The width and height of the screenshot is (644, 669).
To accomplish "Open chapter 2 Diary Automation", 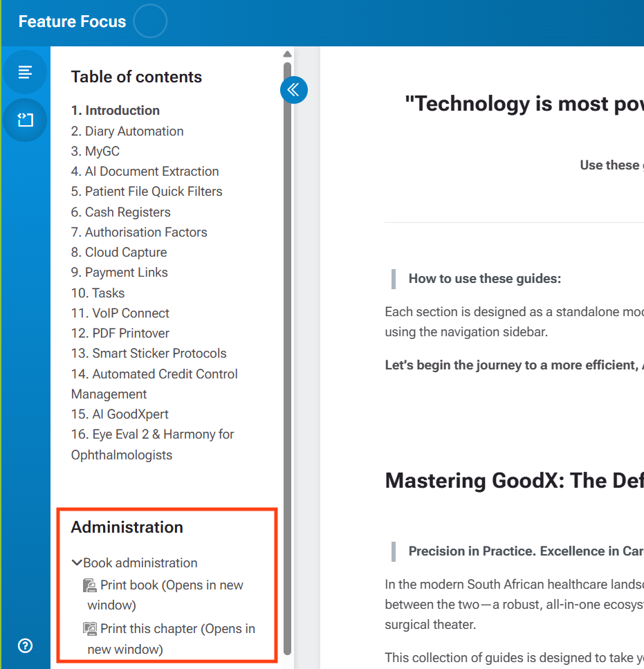I will (x=127, y=131).
